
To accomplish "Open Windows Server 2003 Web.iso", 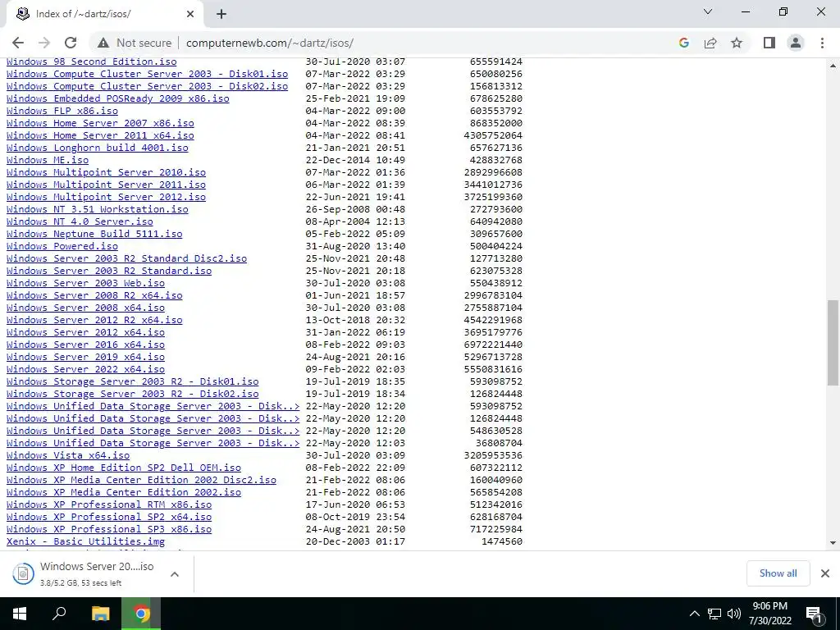I will pyautogui.click(x=85, y=283).
